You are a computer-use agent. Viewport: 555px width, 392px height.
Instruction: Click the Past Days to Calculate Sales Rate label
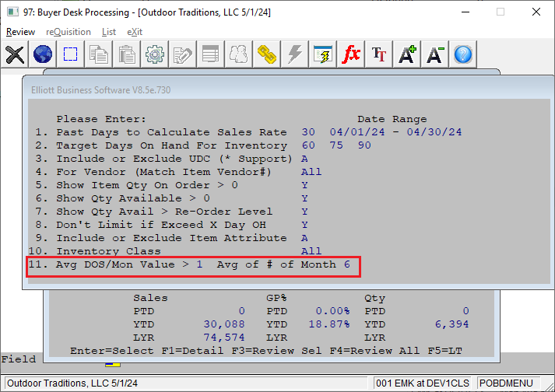[x=172, y=132]
